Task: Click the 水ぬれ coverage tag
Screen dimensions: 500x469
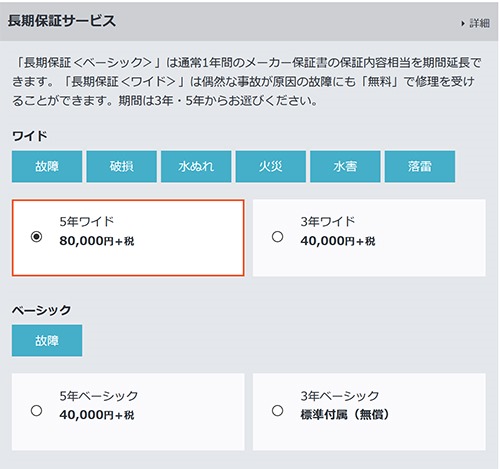Action: 196,166
